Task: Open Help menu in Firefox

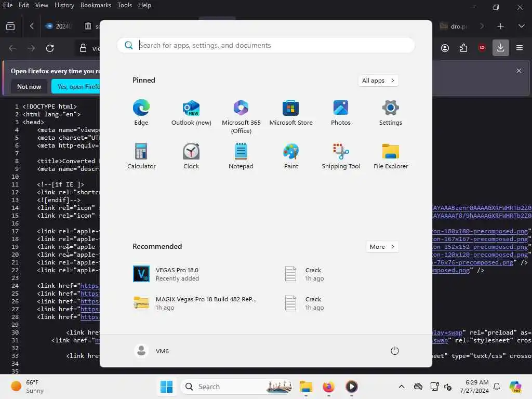Action: coord(144,5)
